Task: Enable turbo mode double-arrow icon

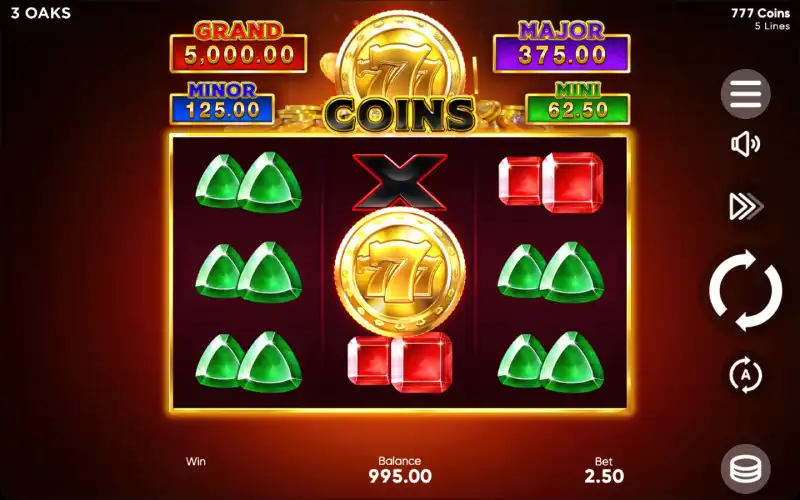Action: (x=746, y=206)
